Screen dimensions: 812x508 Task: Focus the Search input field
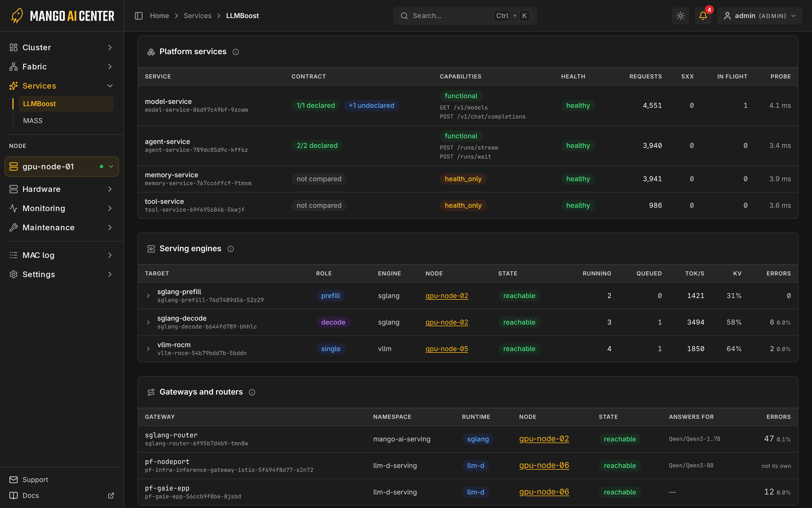click(465, 16)
